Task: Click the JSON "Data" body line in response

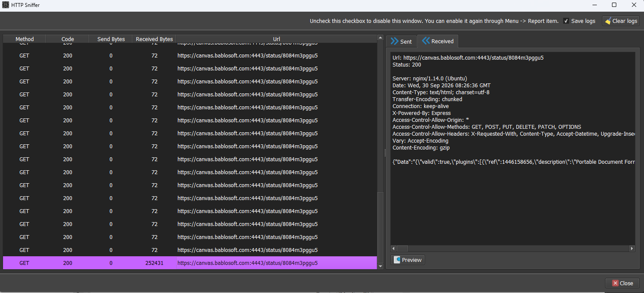Action: pyautogui.click(x=513, y=162)
